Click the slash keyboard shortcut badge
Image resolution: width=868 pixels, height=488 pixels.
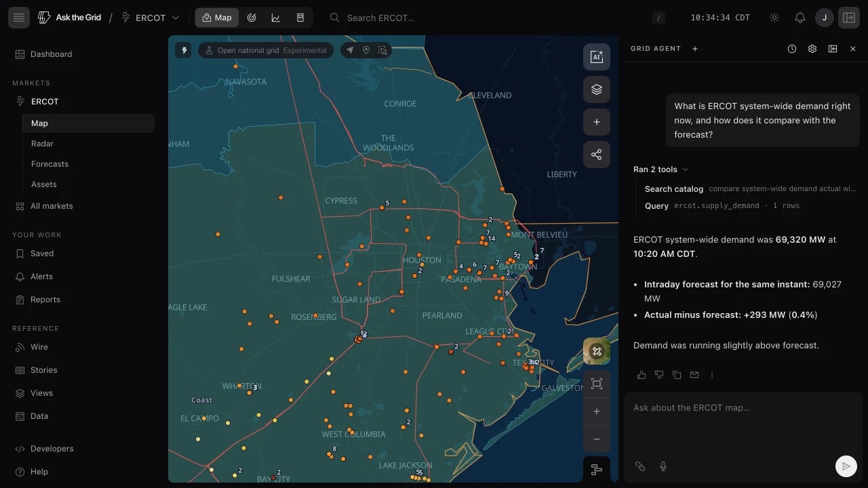coord(658,18)
